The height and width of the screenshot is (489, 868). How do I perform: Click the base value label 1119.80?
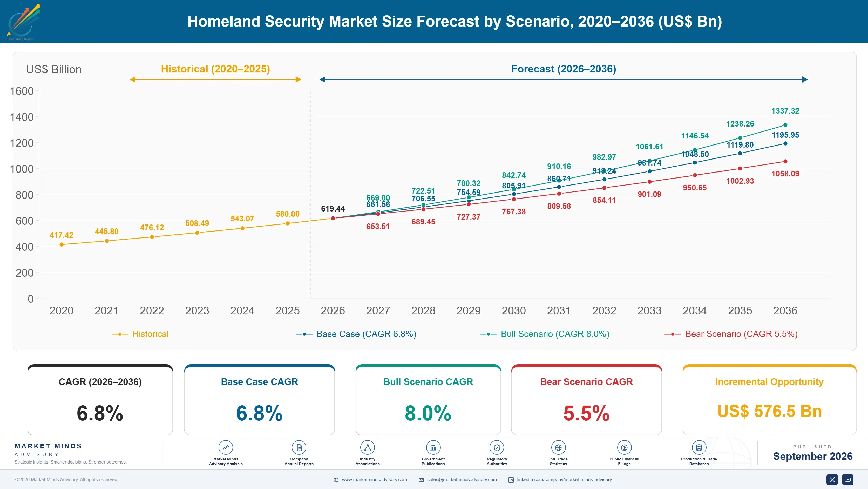tap(740, 145)
